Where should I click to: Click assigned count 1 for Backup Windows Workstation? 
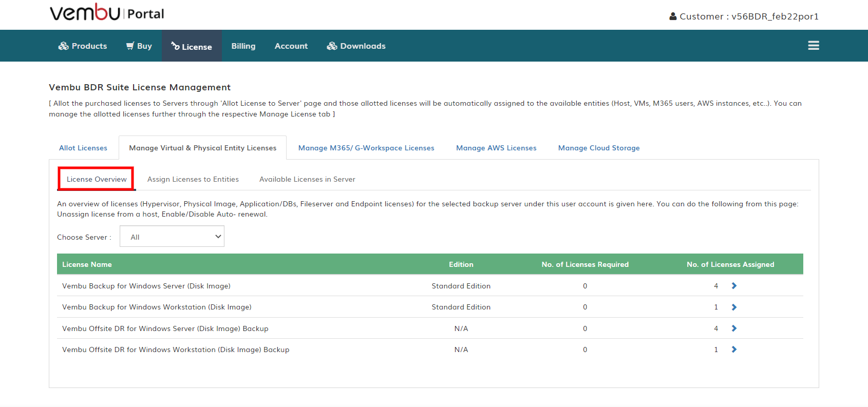pos(716,307)
